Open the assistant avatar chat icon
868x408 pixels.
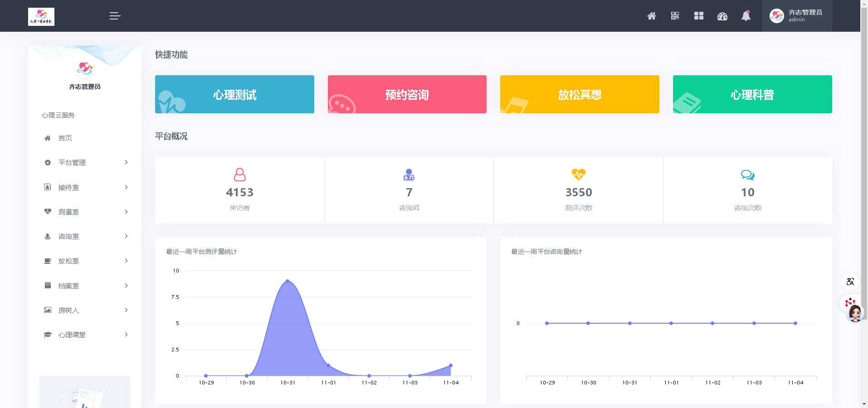855,313
